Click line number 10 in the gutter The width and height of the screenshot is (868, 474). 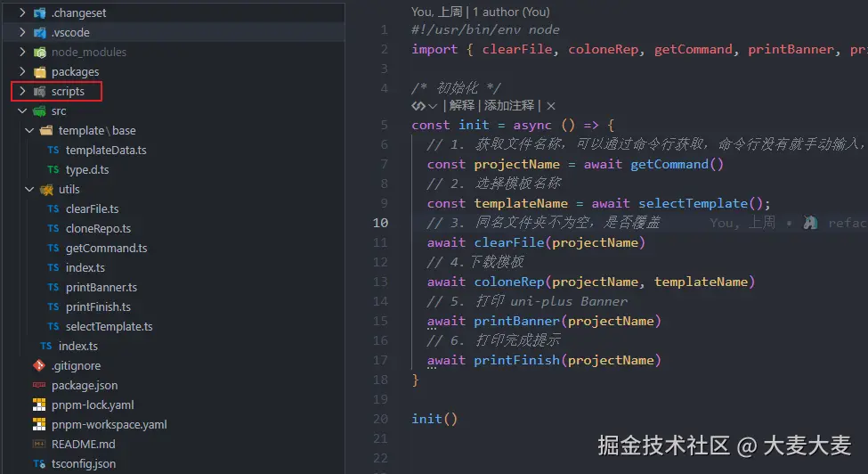(x=380, y=223)
